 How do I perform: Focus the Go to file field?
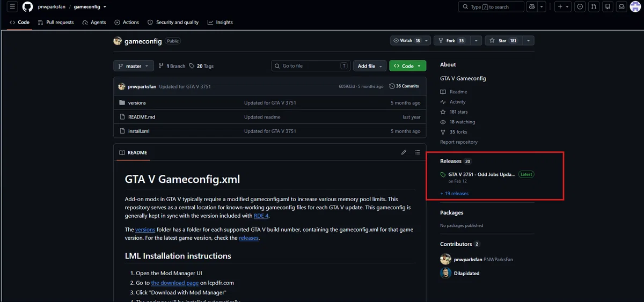311,66
